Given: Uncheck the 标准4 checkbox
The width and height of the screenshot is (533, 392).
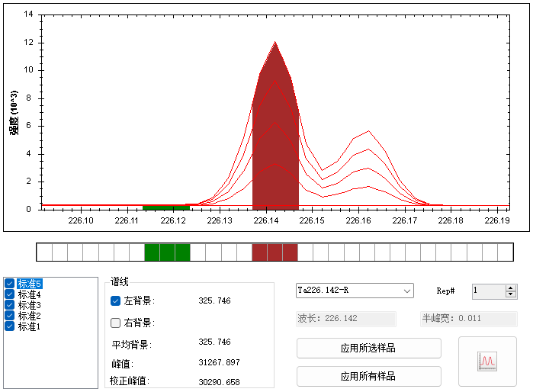Looking at the screenshot, I should 9,294.
